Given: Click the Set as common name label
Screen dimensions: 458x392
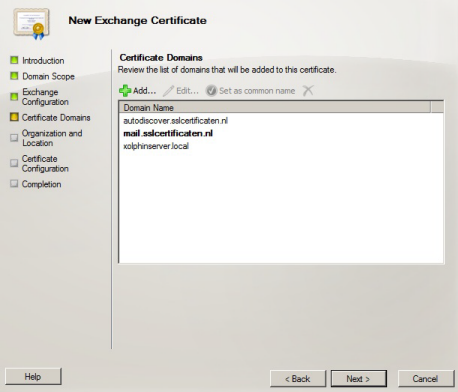Looking at the screenshot, I should (x=257, y=91).
